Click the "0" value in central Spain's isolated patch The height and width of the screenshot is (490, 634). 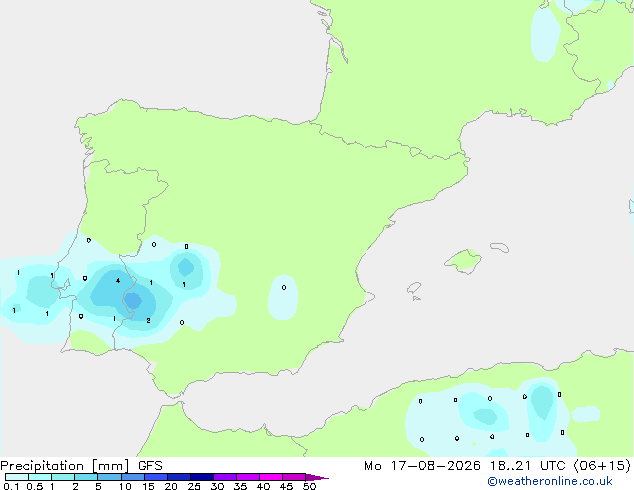tap(284, 287)
